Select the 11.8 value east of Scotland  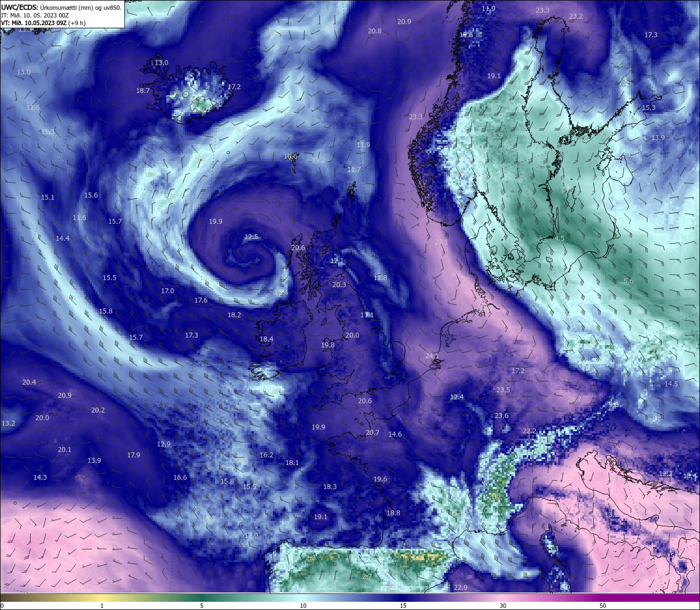[x=380, y=278]
